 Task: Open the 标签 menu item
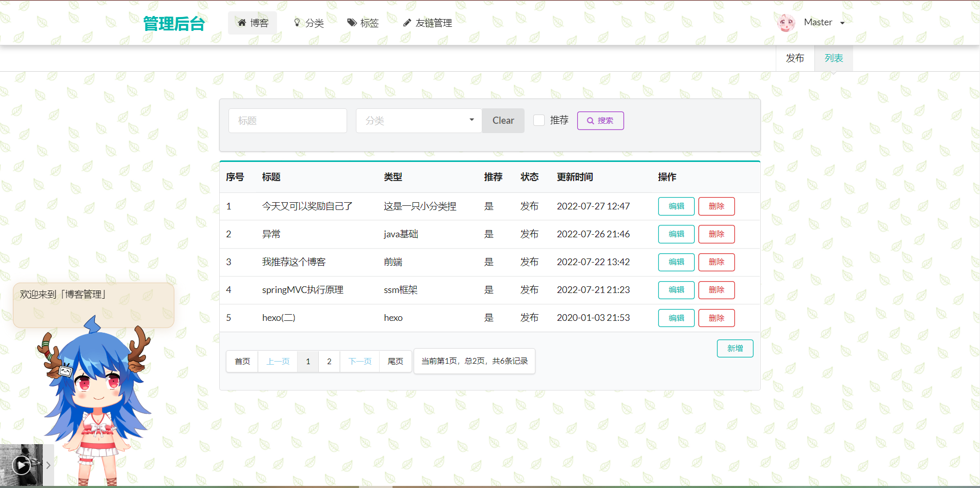tap(363, 23)
